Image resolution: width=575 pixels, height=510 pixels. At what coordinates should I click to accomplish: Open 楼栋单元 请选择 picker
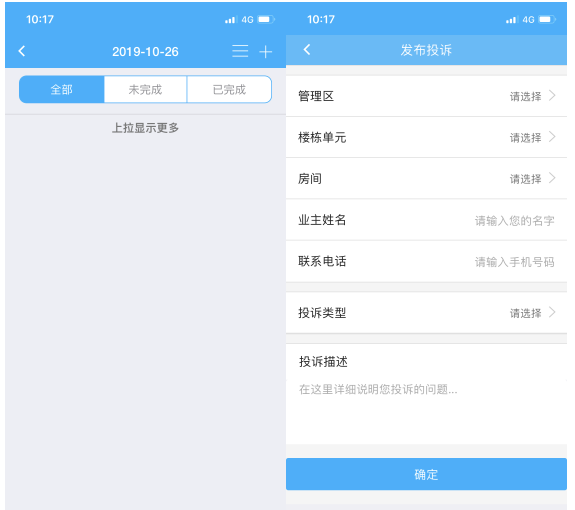click(x=533, y=137)
